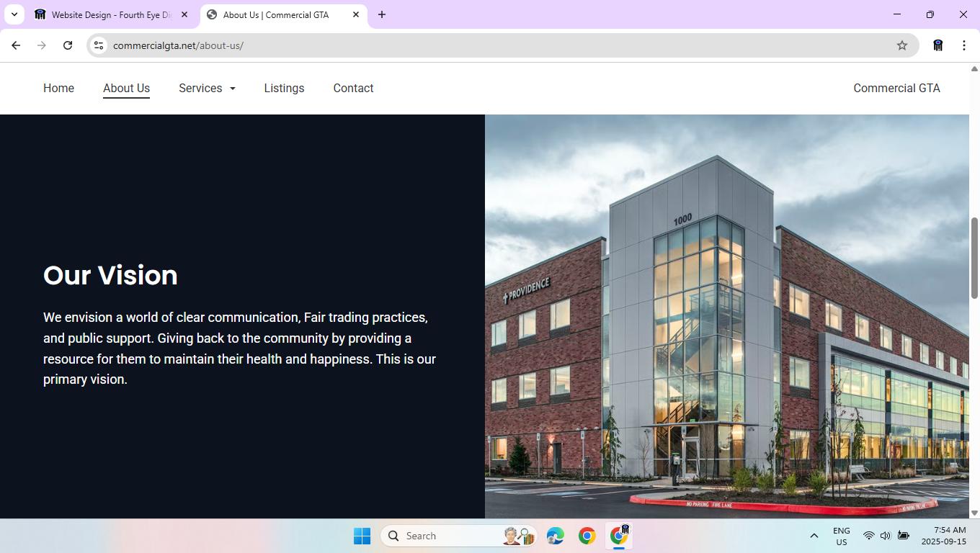The width and height of the screenshot is (980, 553).
Task: Reload the current page
Action: pos(68,45)
